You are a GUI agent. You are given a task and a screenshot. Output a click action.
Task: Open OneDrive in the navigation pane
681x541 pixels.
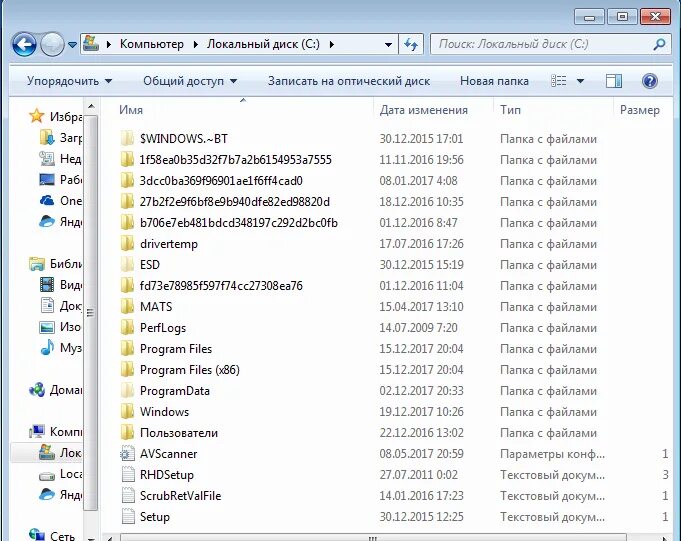point(60,201)
